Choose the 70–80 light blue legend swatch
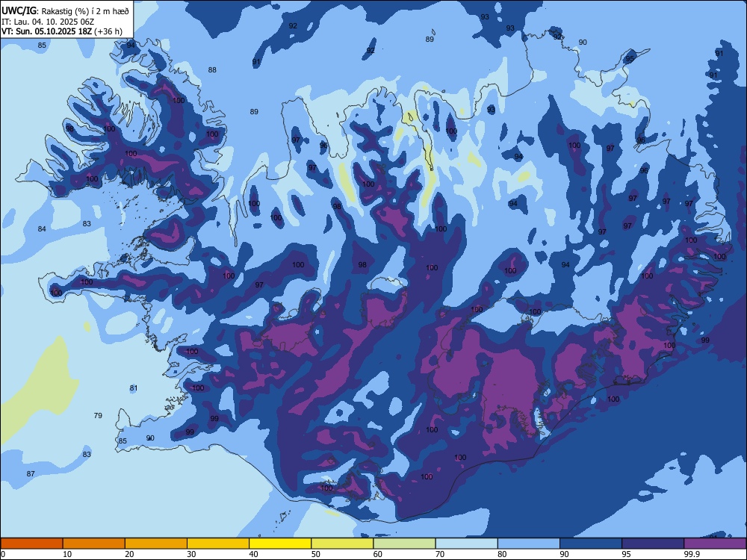 pos(466,544)
